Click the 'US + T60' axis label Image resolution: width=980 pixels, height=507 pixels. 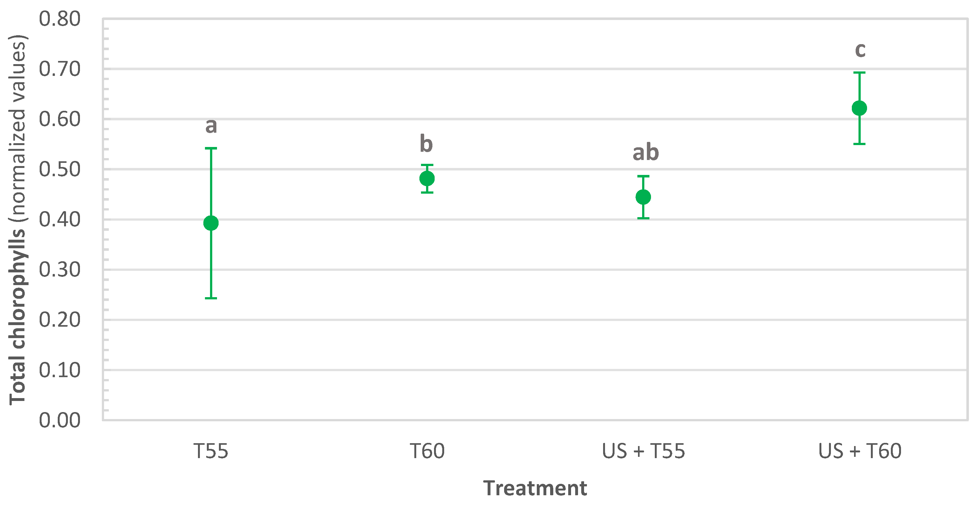[x=860, y=451]
